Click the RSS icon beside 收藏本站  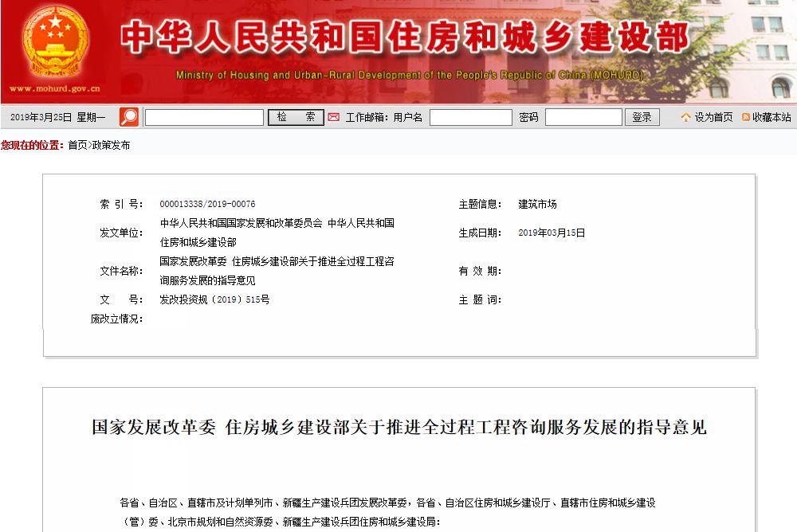746,117
